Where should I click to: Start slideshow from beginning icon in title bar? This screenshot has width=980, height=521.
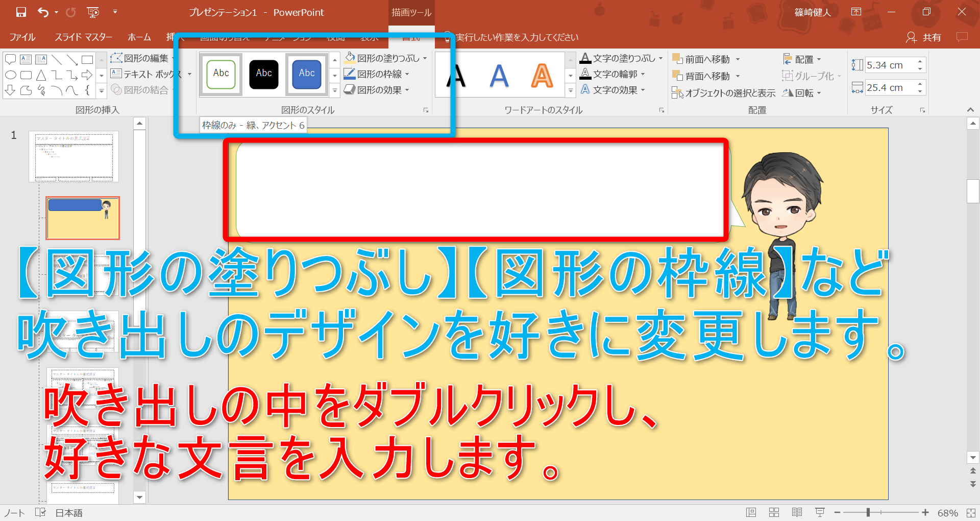pyautogui.click(x=93, y=12)
